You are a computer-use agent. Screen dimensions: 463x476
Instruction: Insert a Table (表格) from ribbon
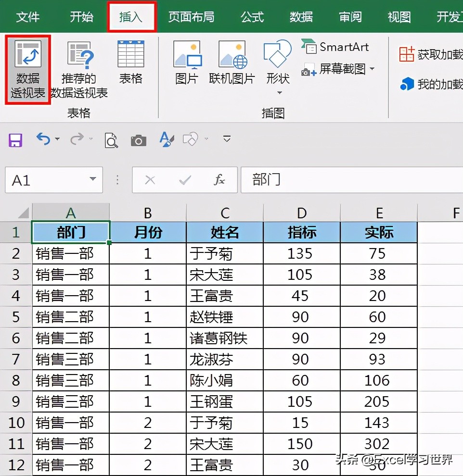point(130,62)
